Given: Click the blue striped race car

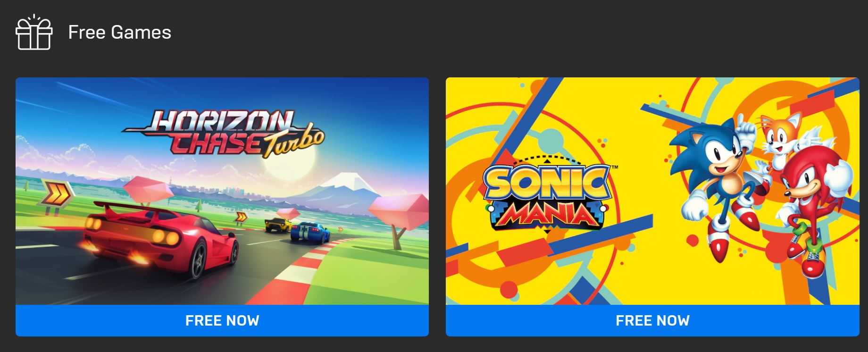Looking at the screenshot, I should 310,231.
